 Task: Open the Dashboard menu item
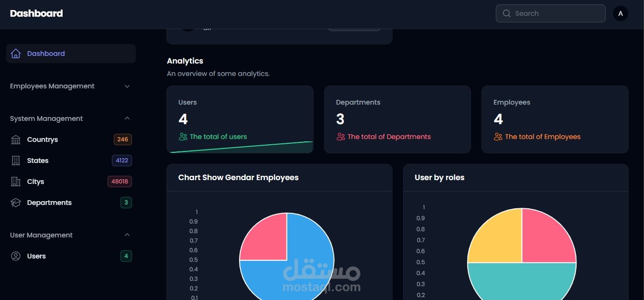71,54
